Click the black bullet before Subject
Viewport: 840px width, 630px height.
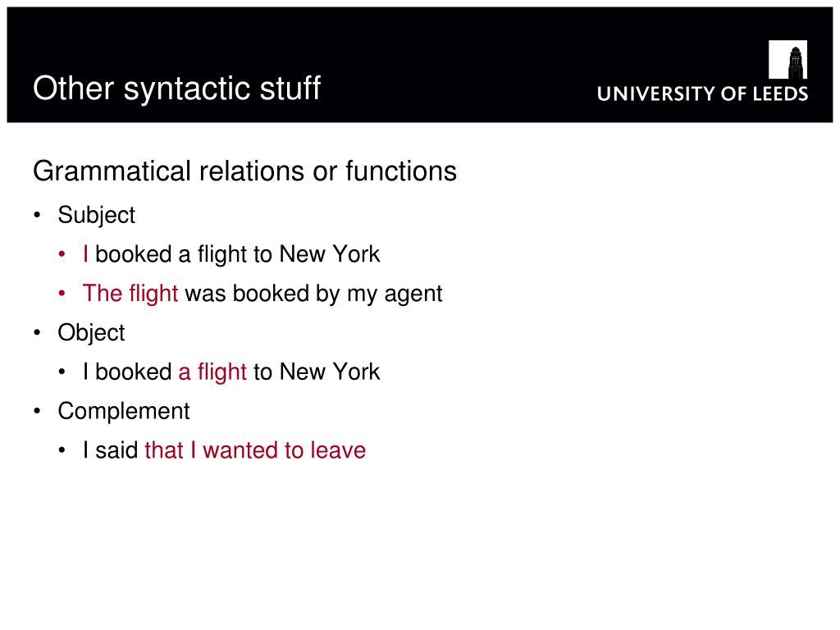(37, 216)
